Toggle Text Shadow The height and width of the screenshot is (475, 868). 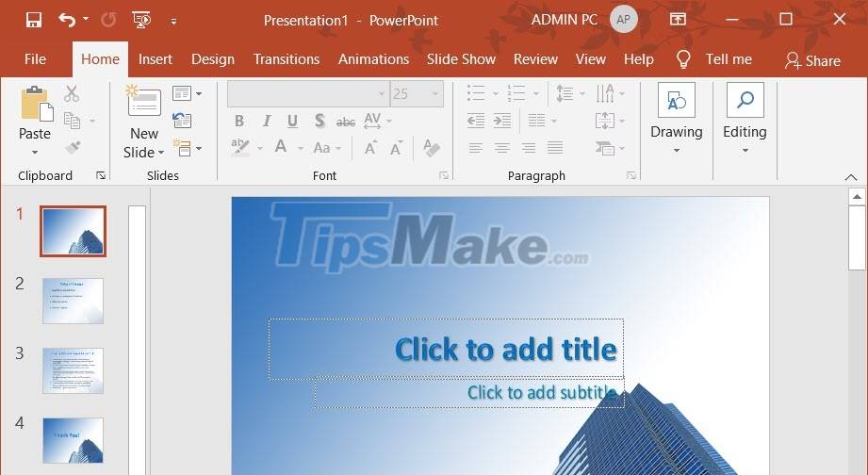[319, 121]
